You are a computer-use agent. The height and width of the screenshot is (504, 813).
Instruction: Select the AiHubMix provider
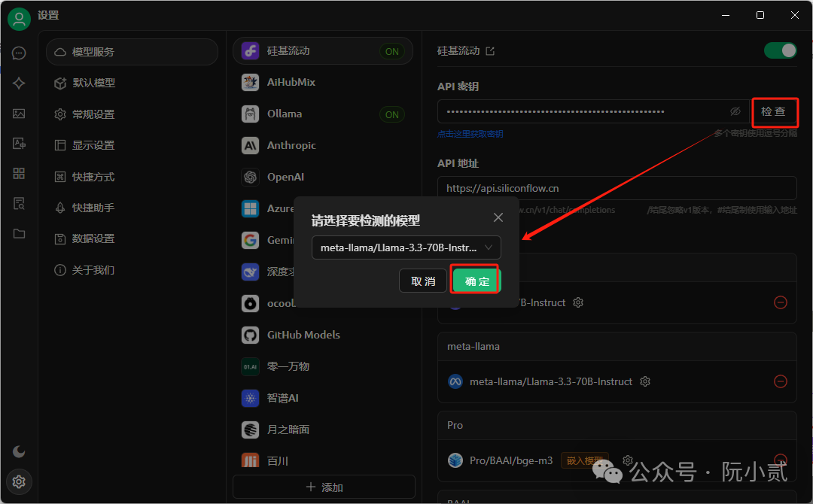pyautogui.click(x=323, y=82)
